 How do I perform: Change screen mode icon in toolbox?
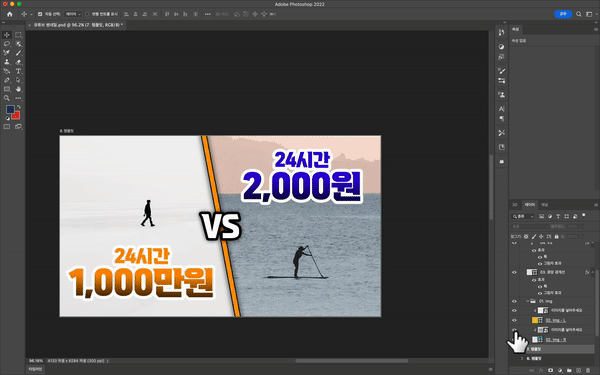click(x=18, y=127)
